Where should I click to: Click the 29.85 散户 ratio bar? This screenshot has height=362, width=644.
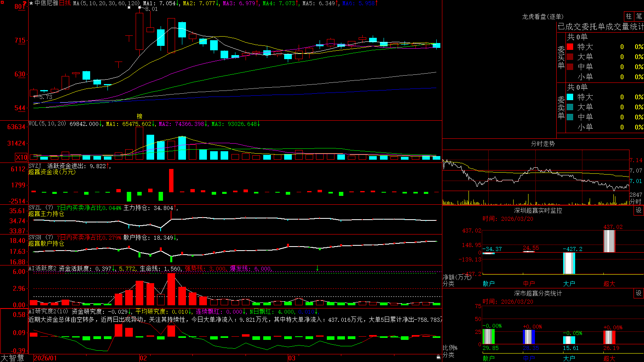coord(489,337)
